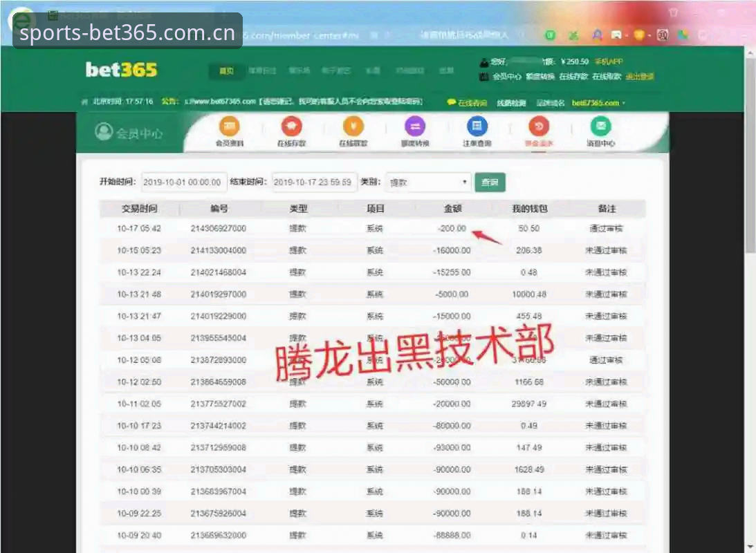This screenshot has width=756, height=553.
Task: Click wallet value 1628.49
Action: (x=529, y=469)
